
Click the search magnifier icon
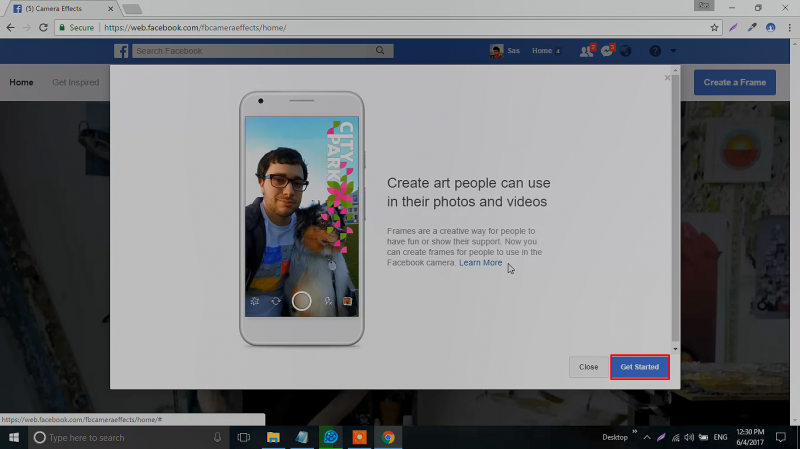pos(380,51)
